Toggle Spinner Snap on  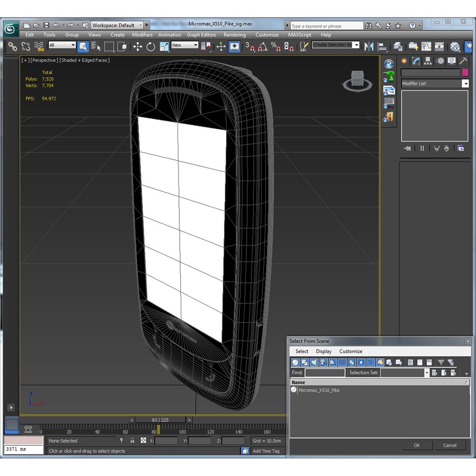pos(289,46)
